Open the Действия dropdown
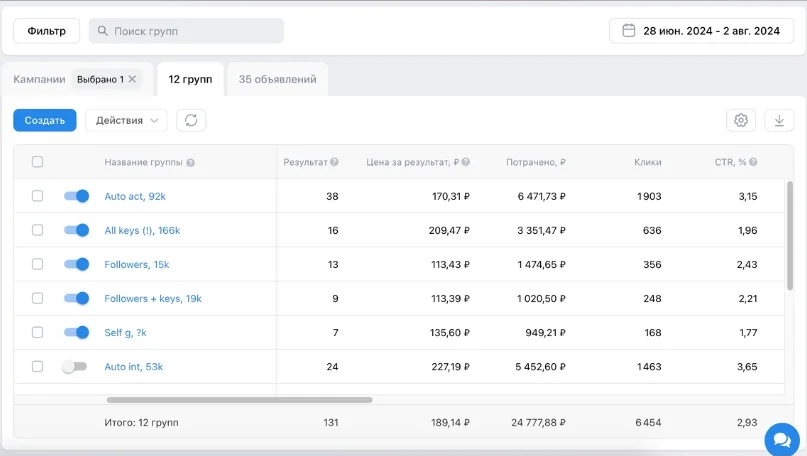Screen dimensions: 807x456 (x=127, y=120)
